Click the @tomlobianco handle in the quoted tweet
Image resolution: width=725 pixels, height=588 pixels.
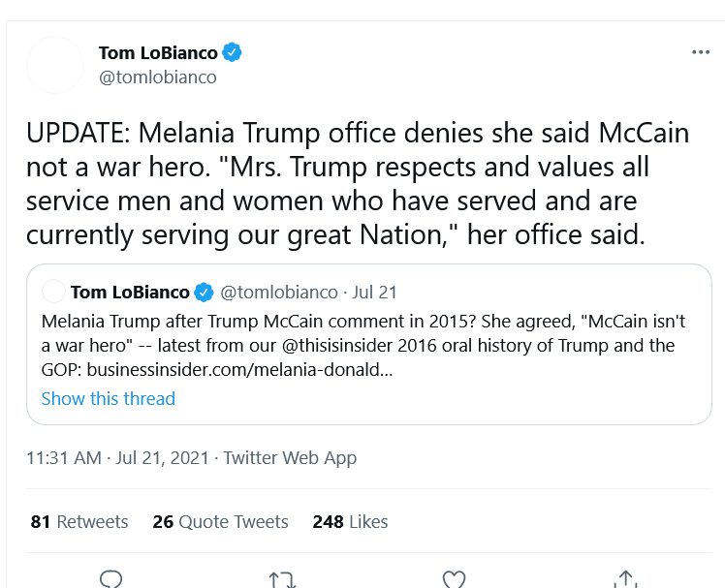(x=279, y=293)
